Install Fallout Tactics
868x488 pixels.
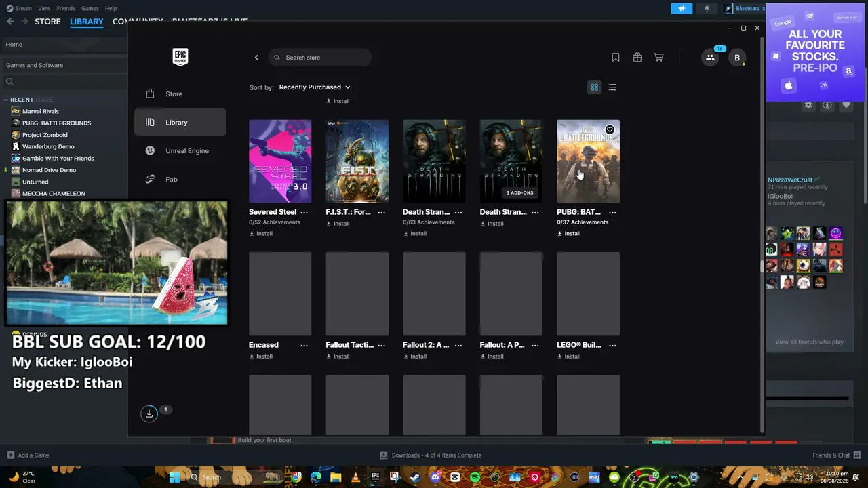[x=338, y=357]
